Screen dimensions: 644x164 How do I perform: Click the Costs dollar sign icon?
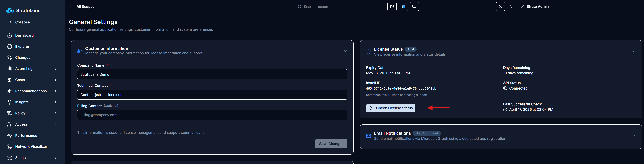[x=9, y=80]
